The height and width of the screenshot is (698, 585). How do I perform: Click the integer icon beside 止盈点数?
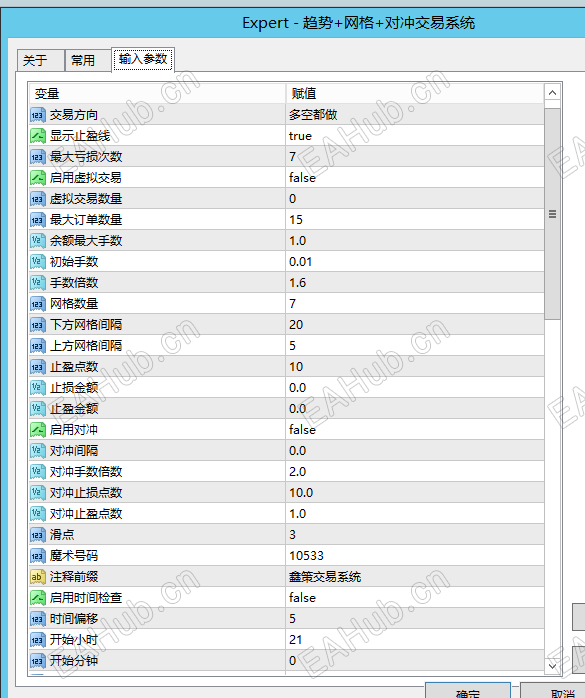click(x=38, y=367)
